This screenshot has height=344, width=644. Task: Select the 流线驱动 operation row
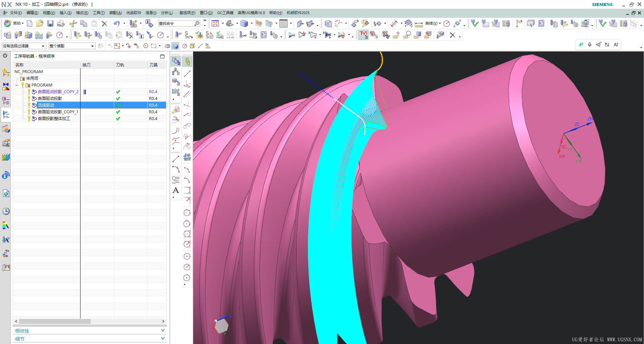(90, 105)
